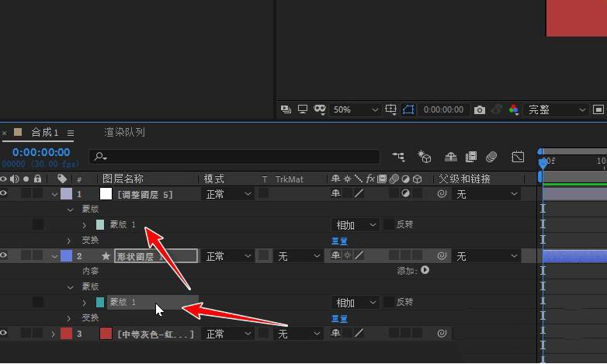Viewport: 607px width, 364px height.
Task: Click teal mask color swatch under layer 2
Action: click(x=100, y=302)
